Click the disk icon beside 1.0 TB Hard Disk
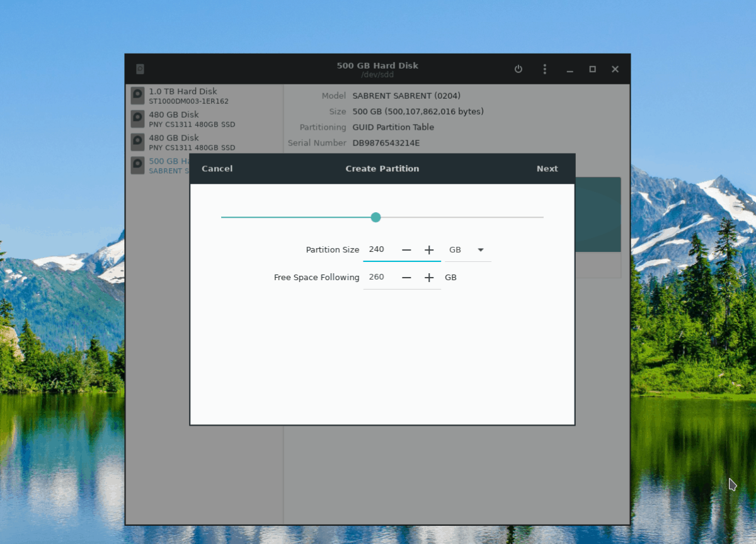The width and height of the screenshot is (756, 544). click(137, 95)
